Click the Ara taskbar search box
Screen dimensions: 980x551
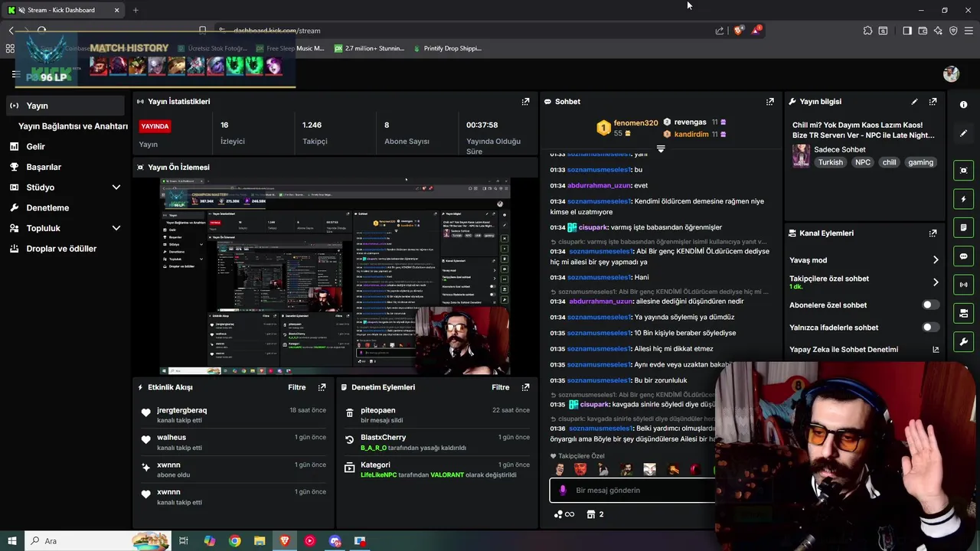pyautogui.click(x=97, y=541)
